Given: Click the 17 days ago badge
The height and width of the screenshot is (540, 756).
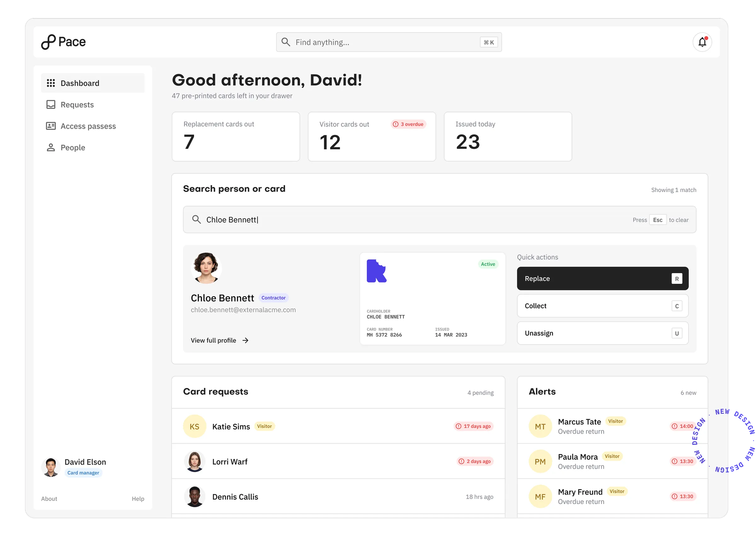Looking at the screenshot, I should coord(473,426).
